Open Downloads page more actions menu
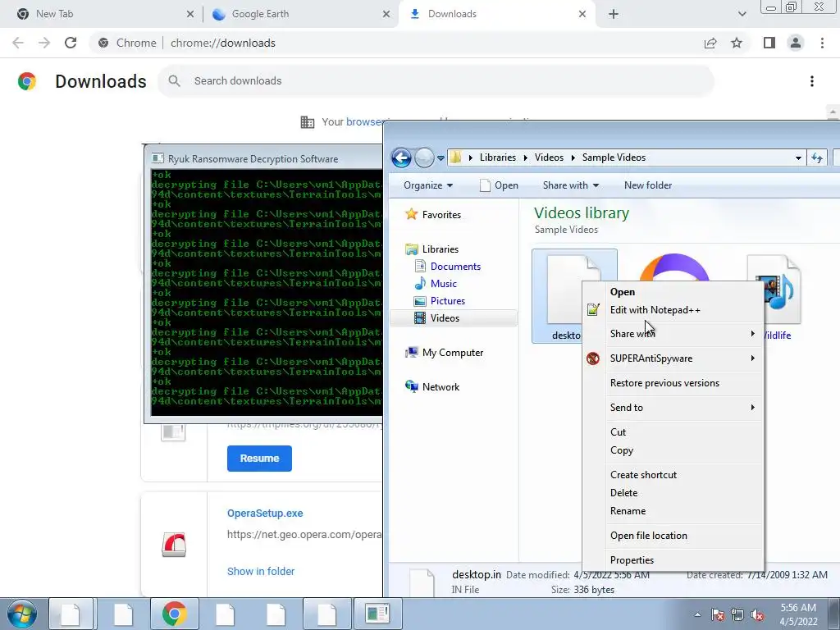Image resolution: width=840 pixels, height=630 pixels. (x=811, y=81)
